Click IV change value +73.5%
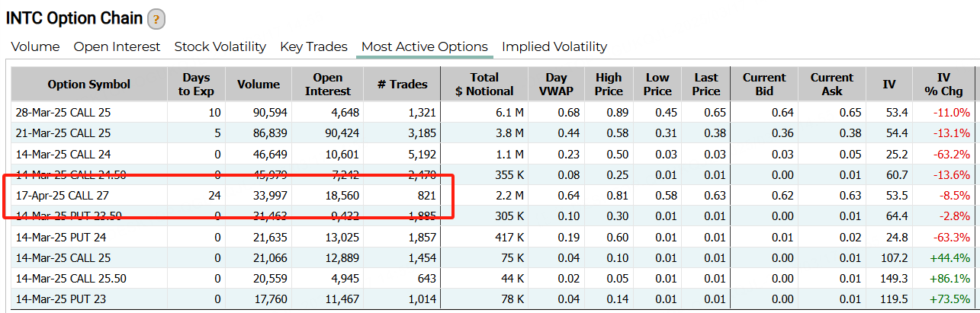 [951, 299]
